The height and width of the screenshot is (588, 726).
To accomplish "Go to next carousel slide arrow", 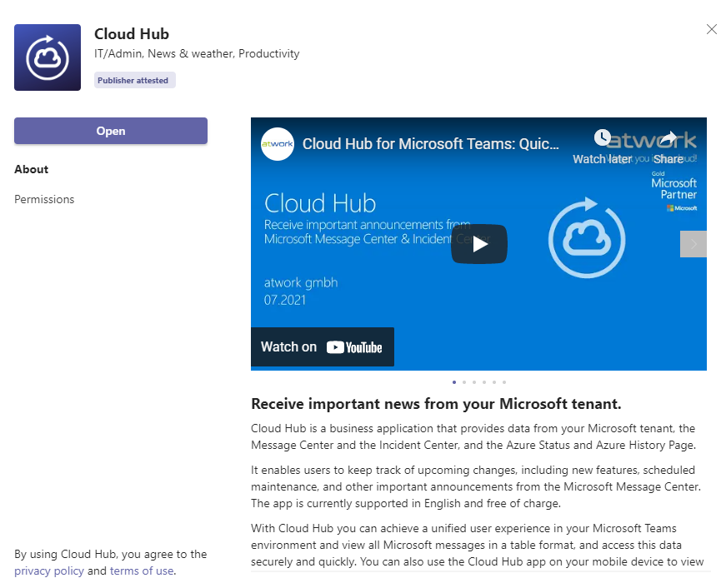I will point(693,244).
